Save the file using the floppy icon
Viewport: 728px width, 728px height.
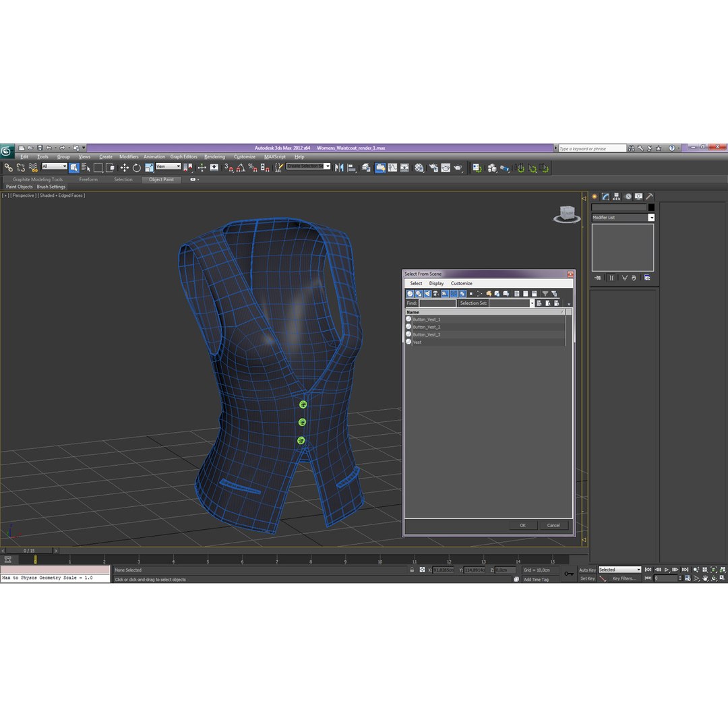coord(40,148)
